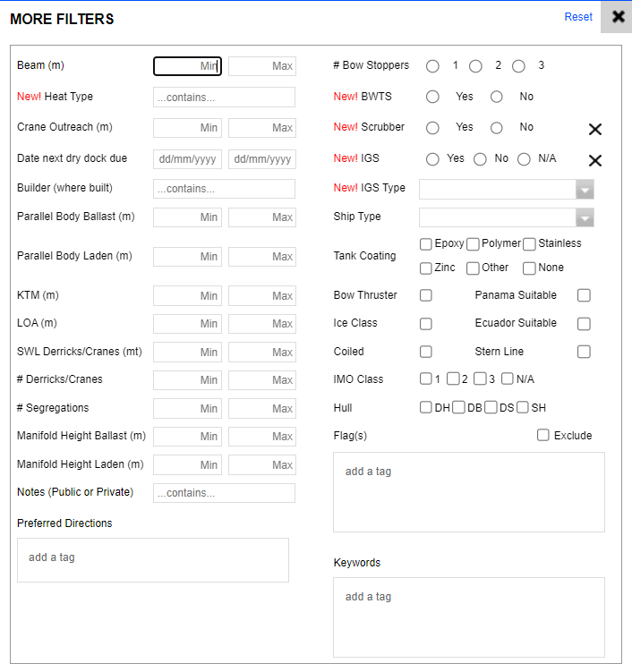Image resolution: width=632 pixels, height=672 pixels.
Task: Click the first dry dock date field
Action: coord(187,159)
